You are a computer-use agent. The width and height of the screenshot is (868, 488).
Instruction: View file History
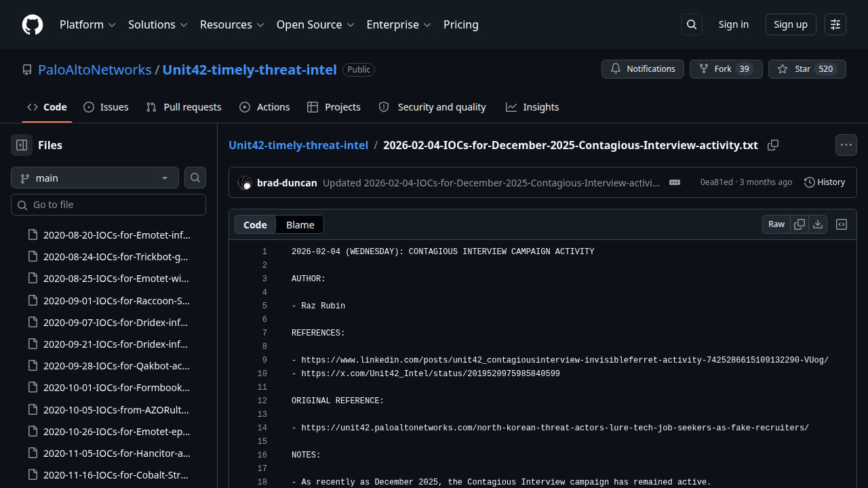point(825,182)
